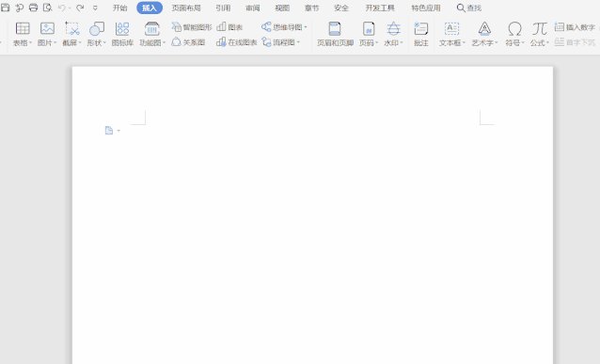The height and width of the screenshot is (364, 600).
Task: Click the paragraph layout icon in page margin
Action: coord(109,131)
